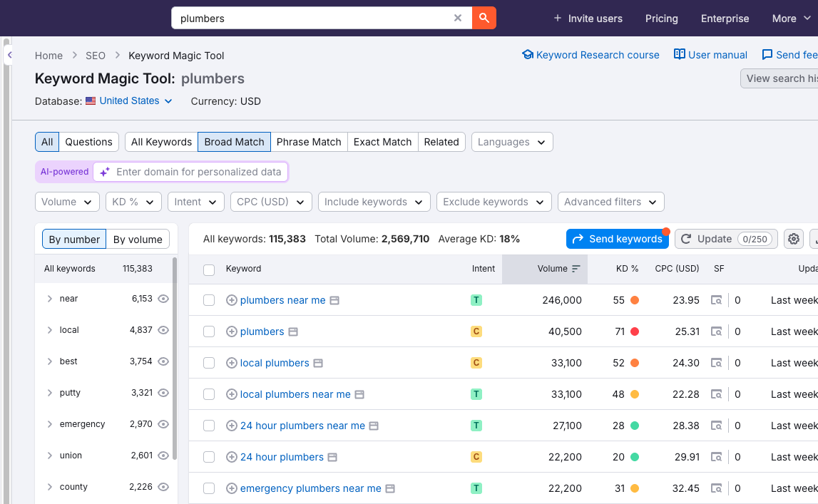Image resolution: width=818 pixels, height=504 pixels.
Task: Add 'local plumbers' keyword via plus icon
Action: point(232,363)
